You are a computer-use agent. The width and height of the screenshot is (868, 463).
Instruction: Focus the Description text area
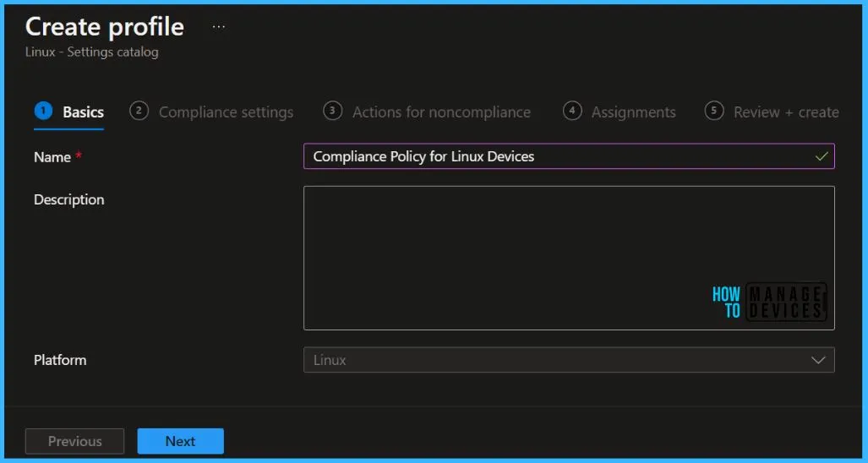(569, 259)
